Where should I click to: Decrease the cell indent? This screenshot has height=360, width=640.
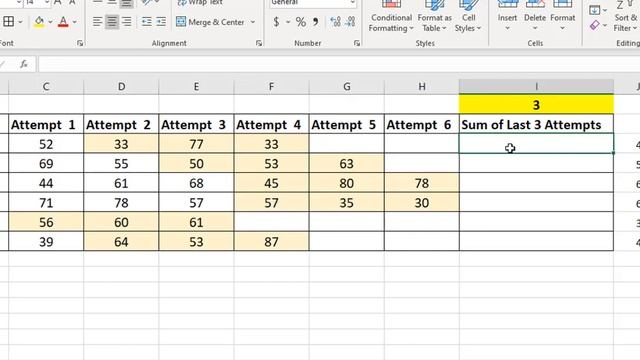(x=146, y=22)
